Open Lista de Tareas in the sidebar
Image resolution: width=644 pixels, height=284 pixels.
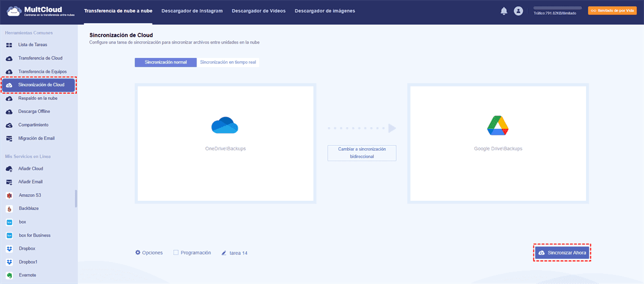pos(33,45)
